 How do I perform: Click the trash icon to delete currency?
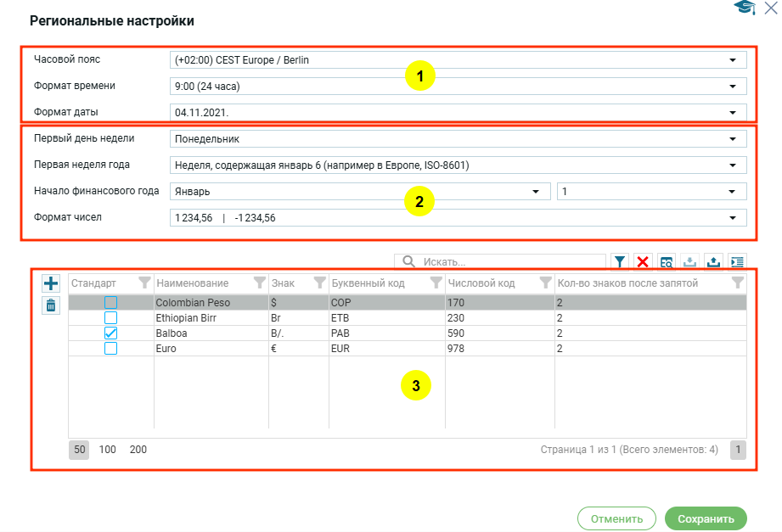point(51,305)
